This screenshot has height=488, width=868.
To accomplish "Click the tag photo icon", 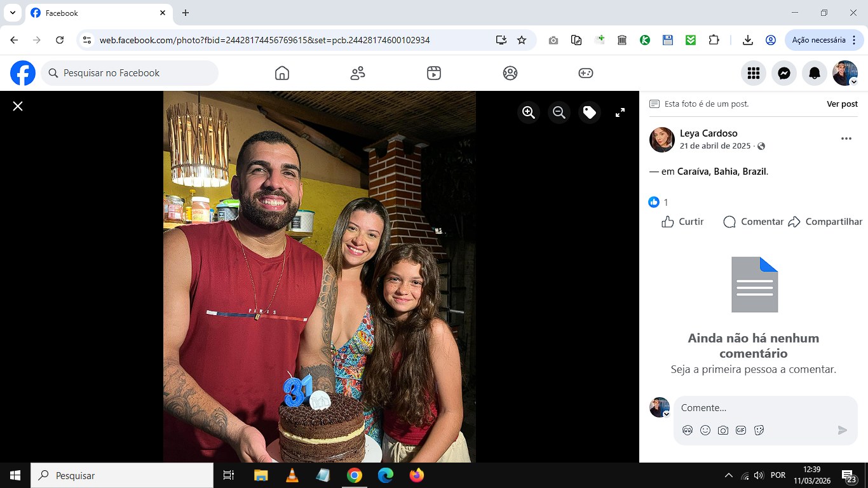I will coord(590,112).
